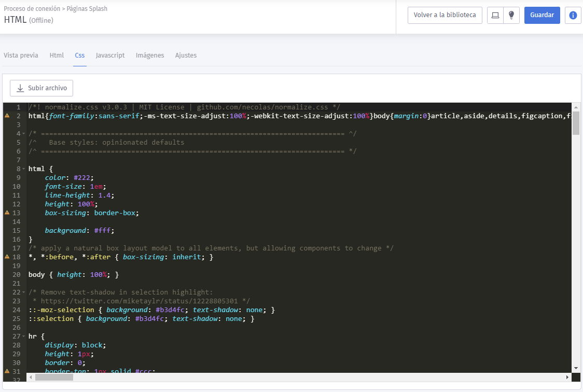Click warning icon on line 2
This screenshot has height=392, width=583.
coord(7,116)
